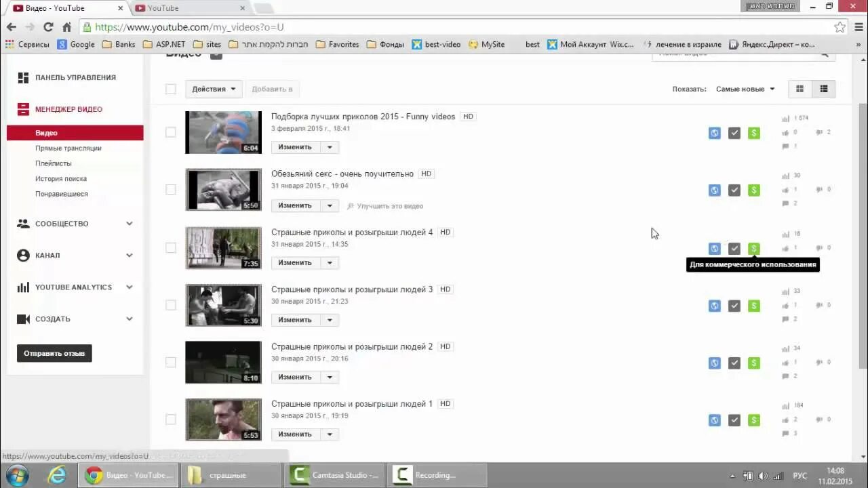868x488 pixels.
Task: Click the dollar icon for Страшные приколы 3
Action: (x=753, y=306)
